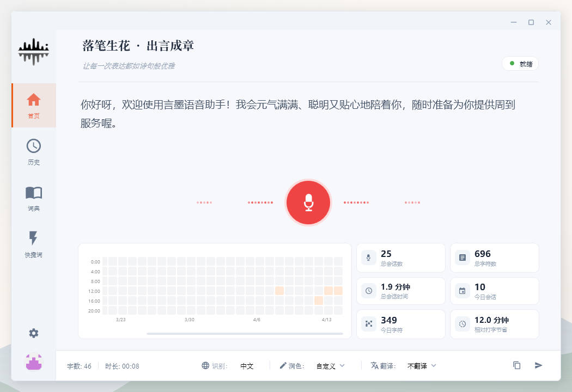Click the timer icon in the 相对打字节省 card
Viewport: 572px width, 392px height.
[462, 324]
